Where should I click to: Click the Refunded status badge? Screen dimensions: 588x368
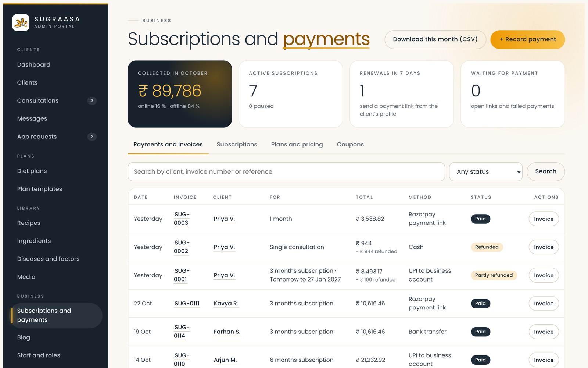487,247
